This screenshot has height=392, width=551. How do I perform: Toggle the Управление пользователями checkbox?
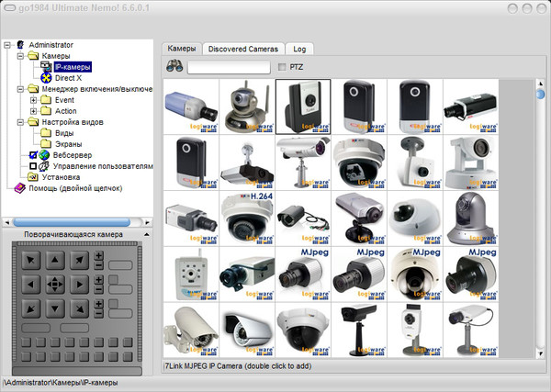pyautogui.click(x=33, y=166)
